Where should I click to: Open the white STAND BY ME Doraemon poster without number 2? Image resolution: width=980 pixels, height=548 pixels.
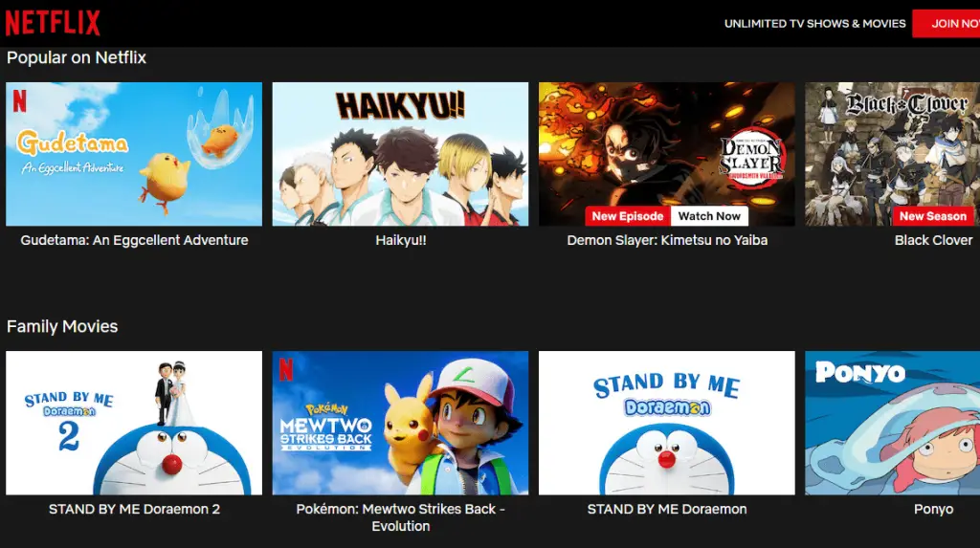[x=667, y=423]
